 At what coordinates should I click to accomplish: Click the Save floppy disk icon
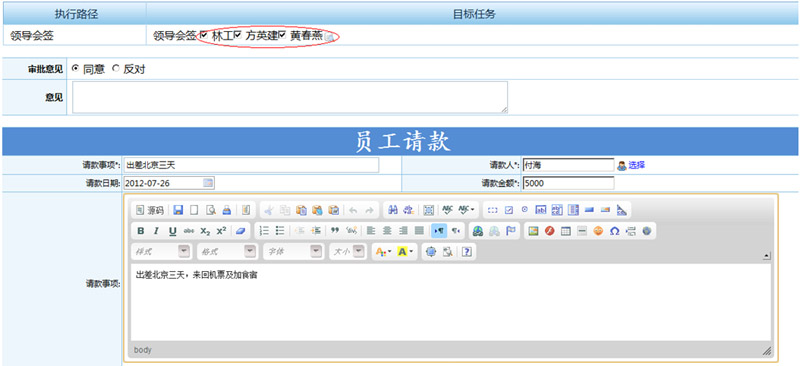(x=178, y=210)
